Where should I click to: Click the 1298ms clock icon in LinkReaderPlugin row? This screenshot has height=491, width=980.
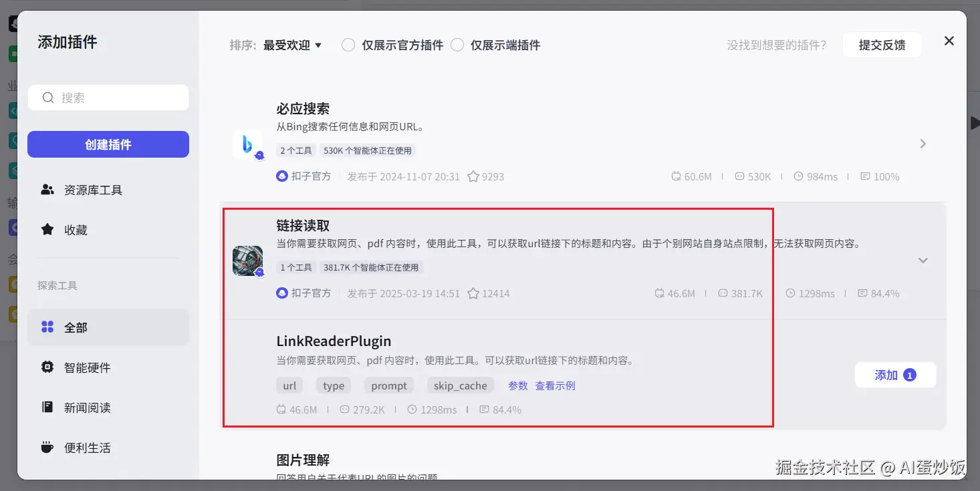412,410
